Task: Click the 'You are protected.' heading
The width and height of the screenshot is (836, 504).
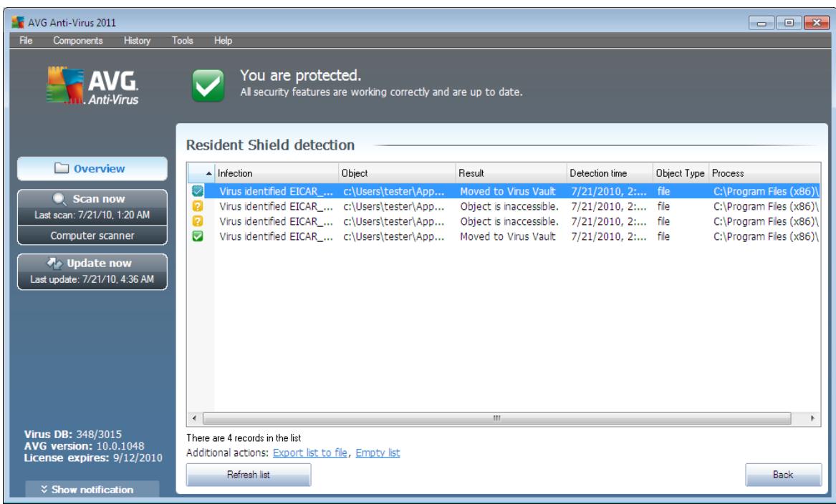Action: coord(301,75)
